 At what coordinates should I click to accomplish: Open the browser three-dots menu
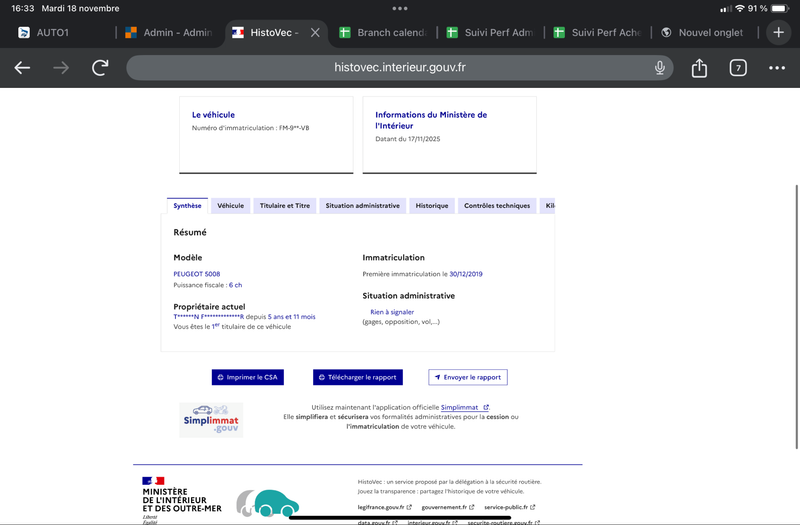pos(777,68)
